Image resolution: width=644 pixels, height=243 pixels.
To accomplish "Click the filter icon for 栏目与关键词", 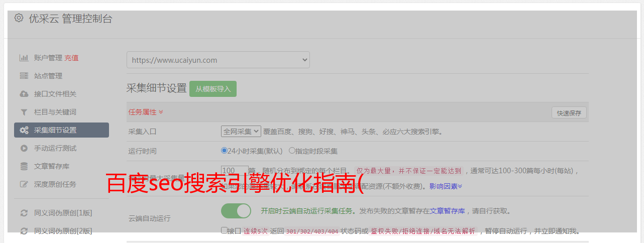I will point(24,112).
